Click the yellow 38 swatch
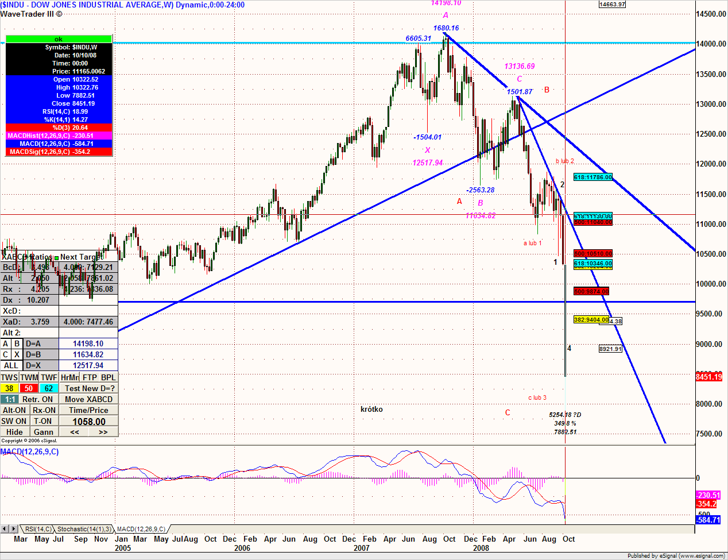The height and width of the screenshot is (560, 728). 10,388
